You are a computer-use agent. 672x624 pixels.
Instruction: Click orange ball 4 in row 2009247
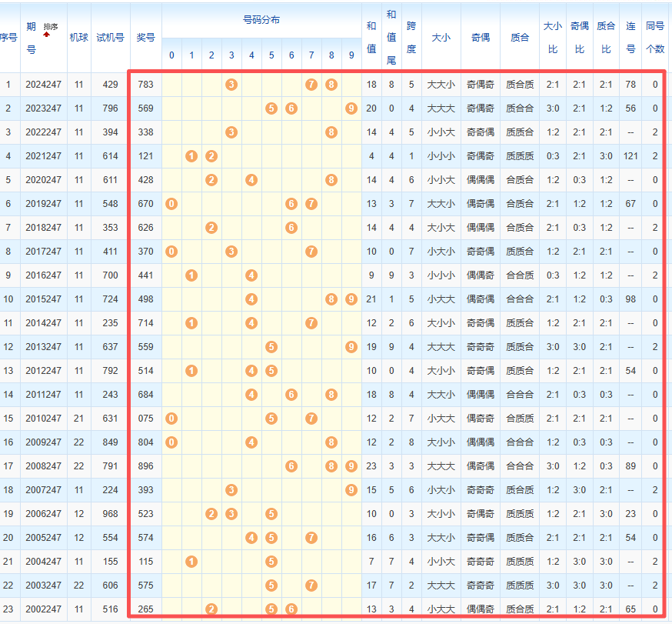(x=251, y=442)
